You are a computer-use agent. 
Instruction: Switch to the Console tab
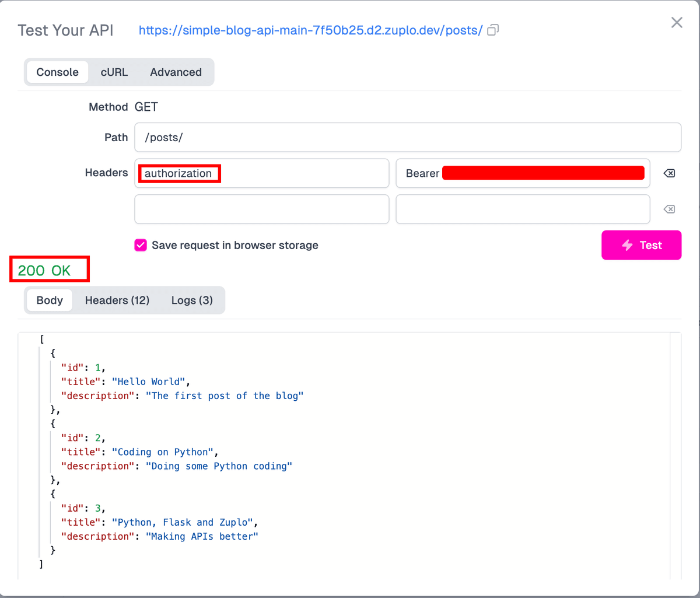click(x=57, y=72)
